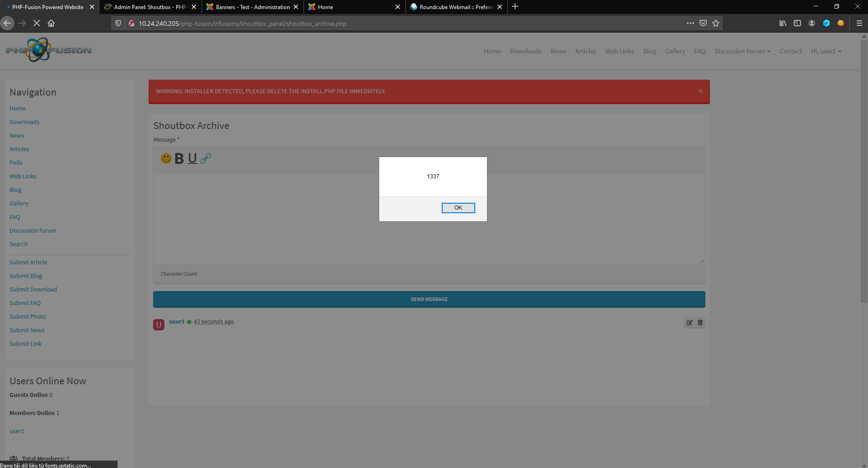Go back to previous page
868x468 pixels.
pos(7,23)
